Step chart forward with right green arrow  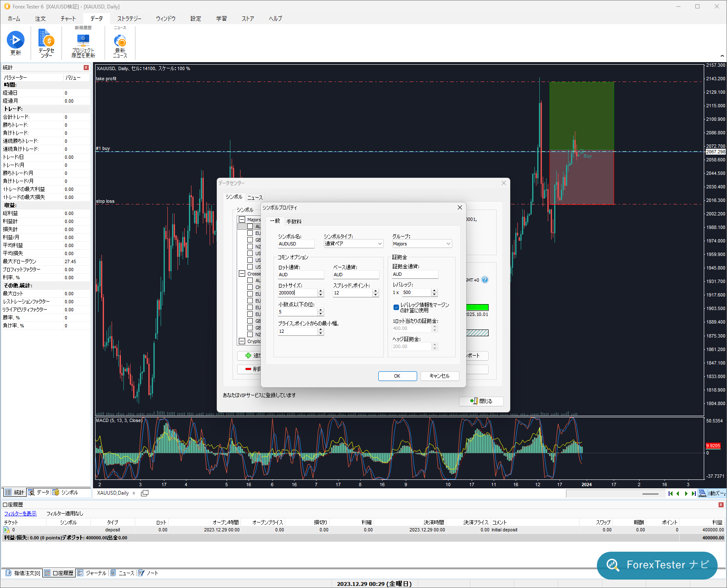[x=686, y=493]
